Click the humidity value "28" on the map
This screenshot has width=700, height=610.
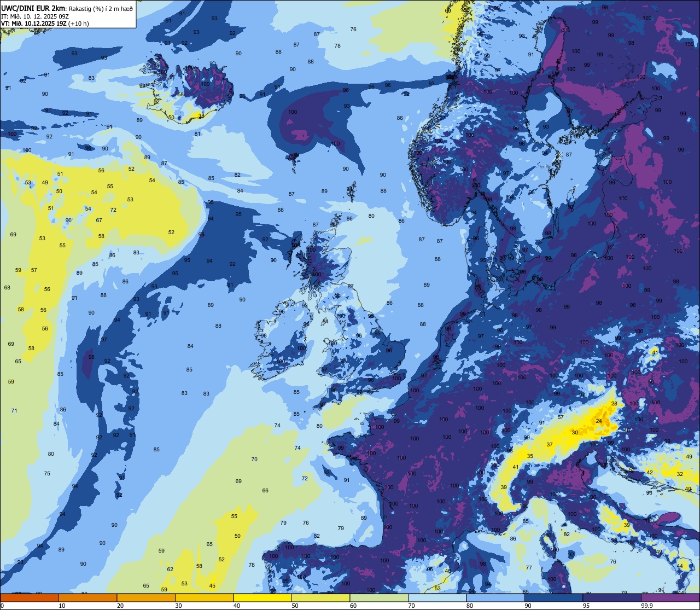pos(614,403)
